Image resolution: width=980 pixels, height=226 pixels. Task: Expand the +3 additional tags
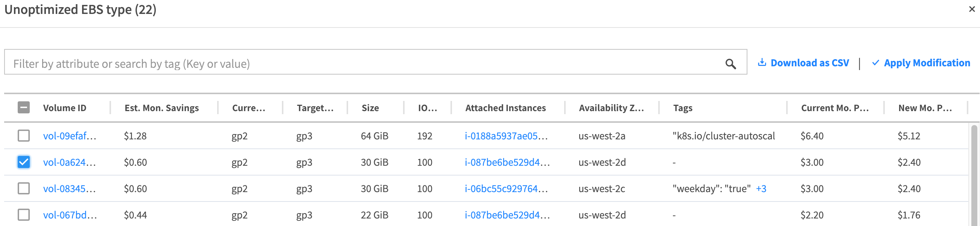[x=761, y=189]
